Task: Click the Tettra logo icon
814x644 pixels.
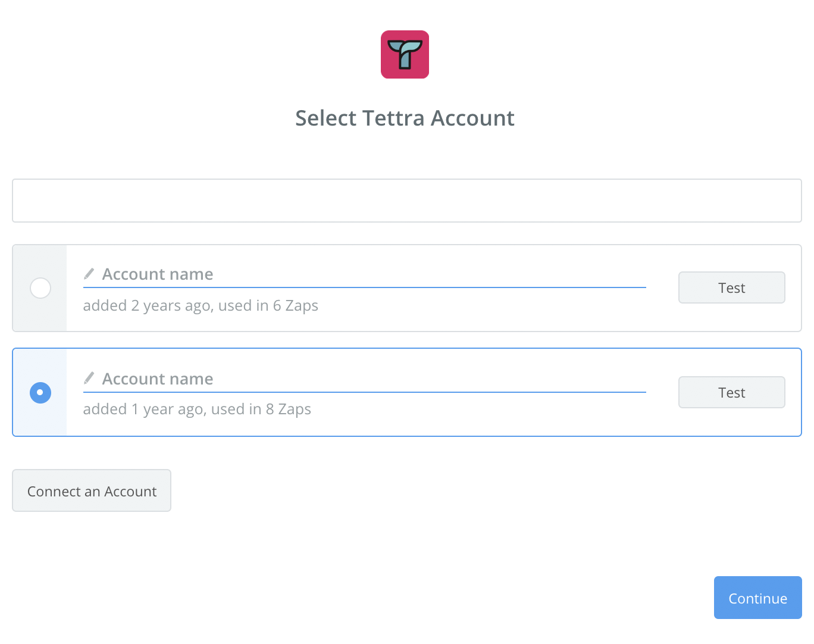Action: click(405, 54)
